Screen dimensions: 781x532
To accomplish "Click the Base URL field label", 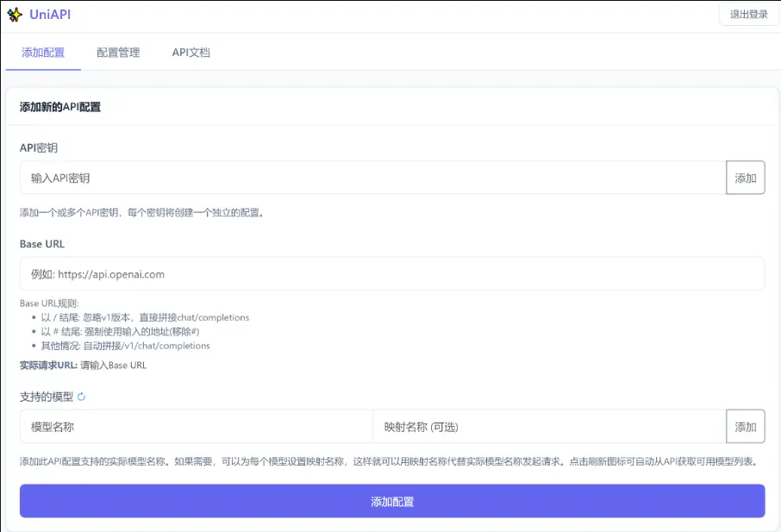I will [42, 244].
